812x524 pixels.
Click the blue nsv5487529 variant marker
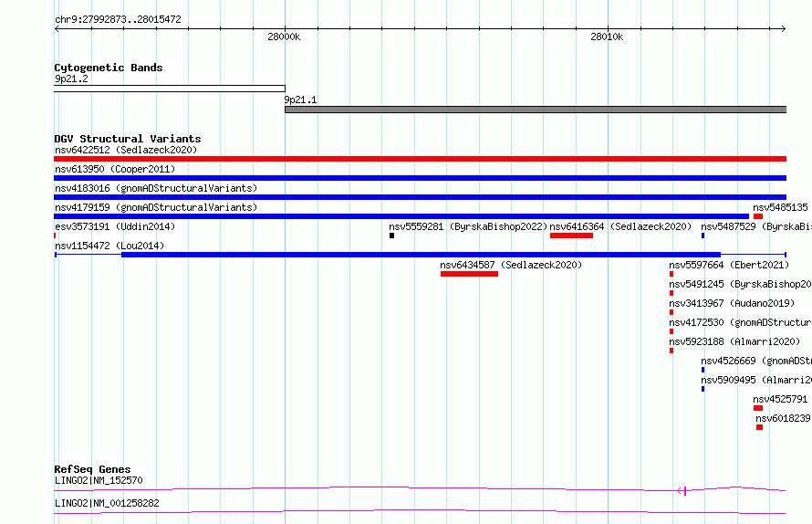pos(703,236)
